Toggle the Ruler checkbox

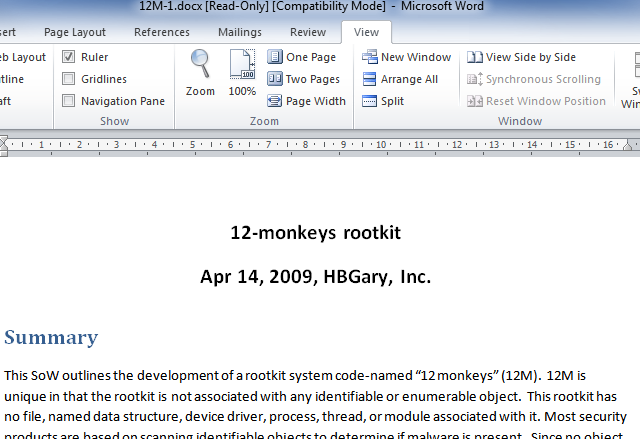(69, 57)
